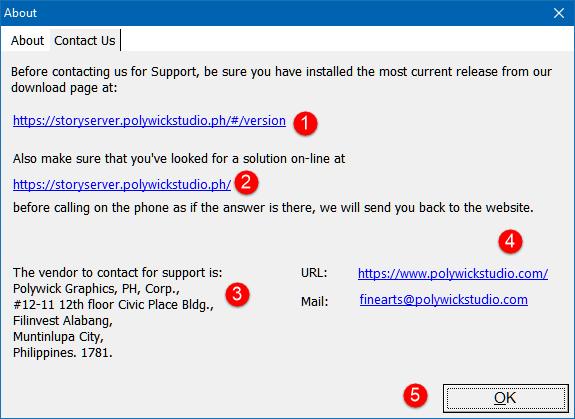Viewport: 575px width, 419px height.
Task: Confirm the dialog with the OK button
Action: pos(506,398)
